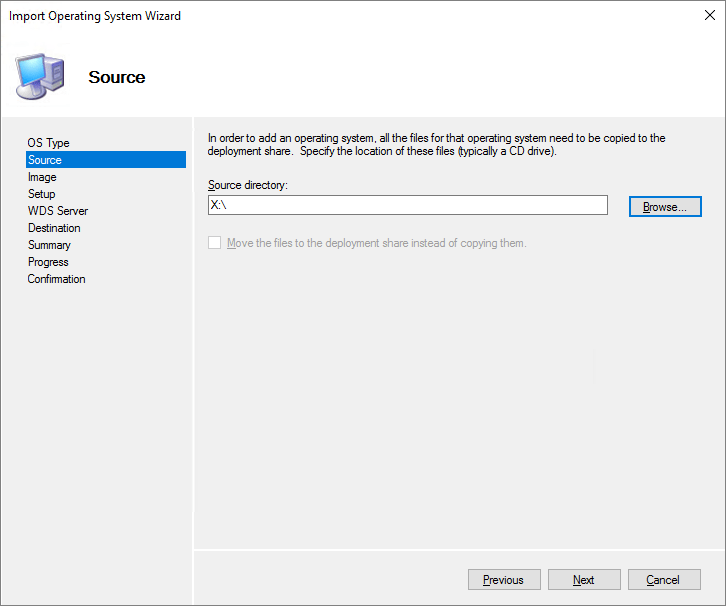Go to the Destination step
Screen dimensions: 726x606
pyautogui.click(x=54, y=228)
